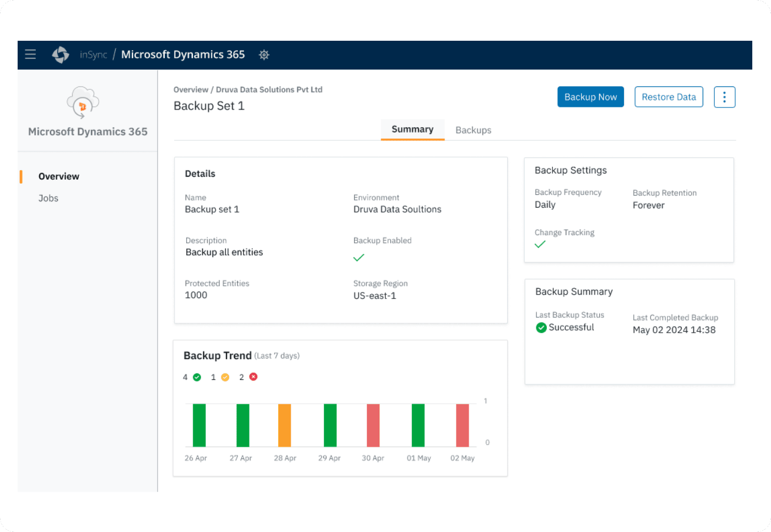Click the green successful backups legend icon
Viewport: 771px width, 532px height.
pyautogui.click(x=197, y=377)
